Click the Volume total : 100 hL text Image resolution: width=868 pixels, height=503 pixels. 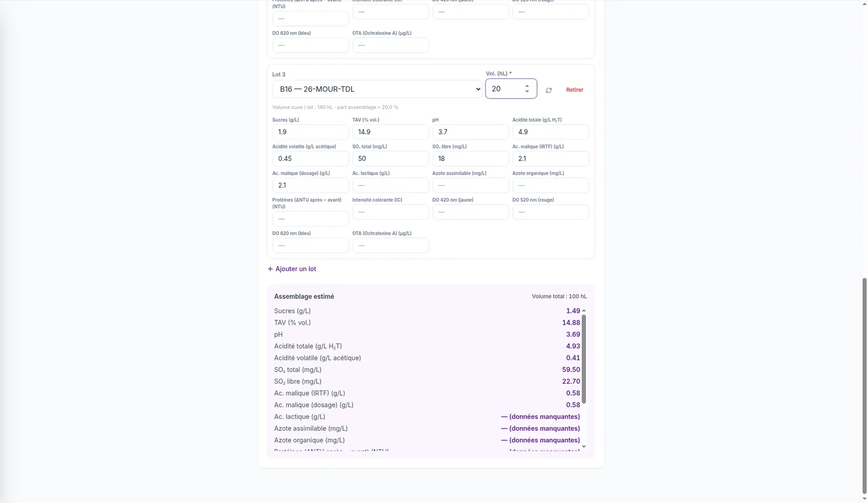pyautogui.click(x=559, y=296)
